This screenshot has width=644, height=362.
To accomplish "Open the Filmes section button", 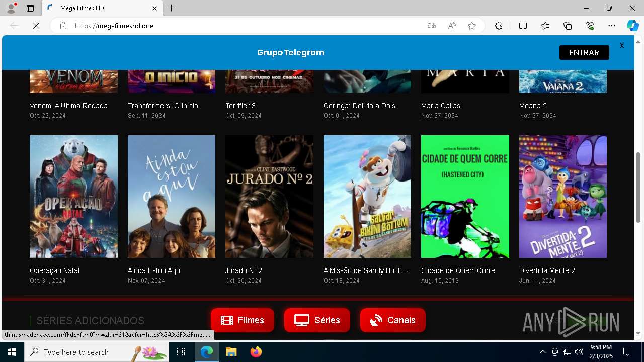I will (243, 320).
